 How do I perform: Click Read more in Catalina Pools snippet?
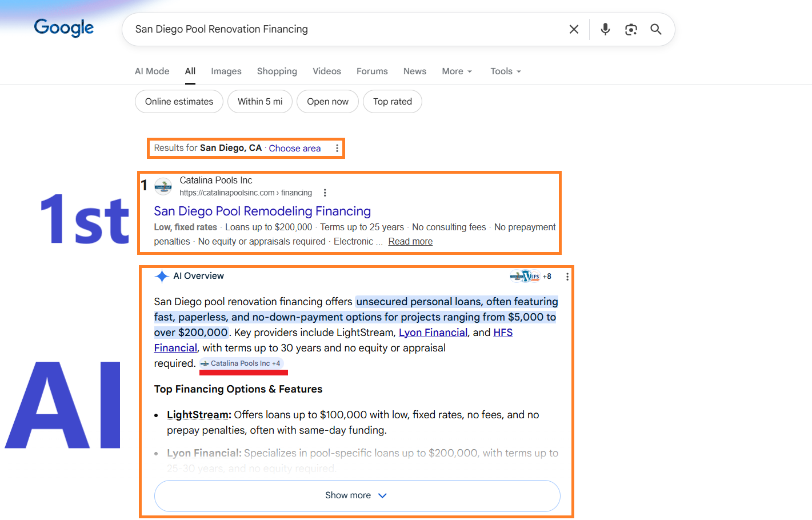click(x=410, y=242)
